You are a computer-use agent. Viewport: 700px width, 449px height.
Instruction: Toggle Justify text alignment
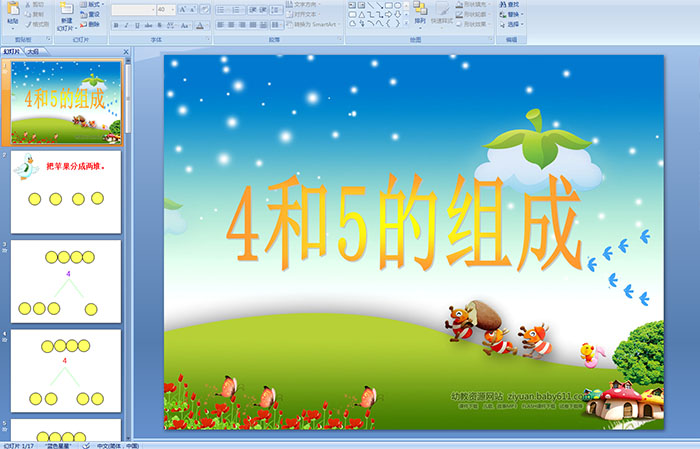(x=253, y=25)
